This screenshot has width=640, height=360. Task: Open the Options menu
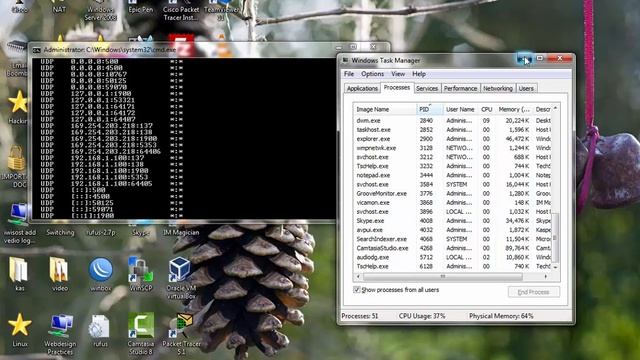(x=372, y=74)
